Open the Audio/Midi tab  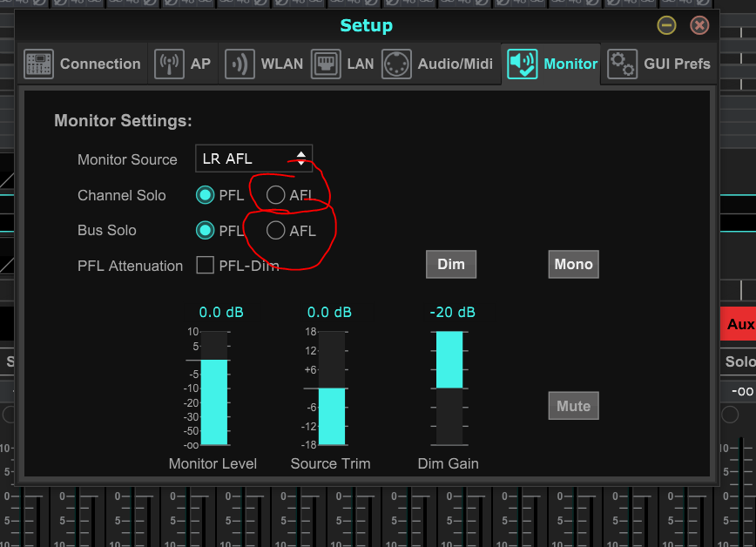pyautogui.click(x=438, y=64)
